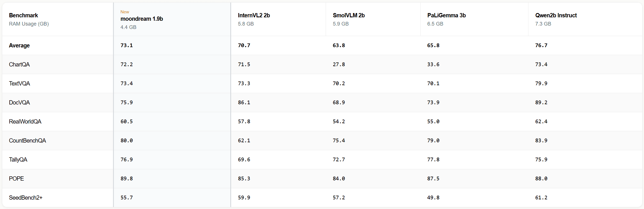Click Qwen2b Instruct's DocVQA score 89.2
The image size is (644, 209).
tap(541, 103)
